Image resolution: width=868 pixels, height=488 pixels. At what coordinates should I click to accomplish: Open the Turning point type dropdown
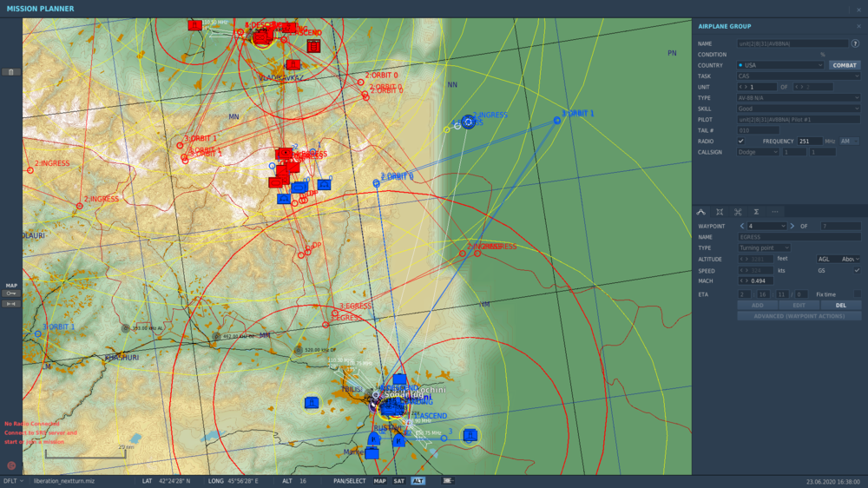[764, 247]
